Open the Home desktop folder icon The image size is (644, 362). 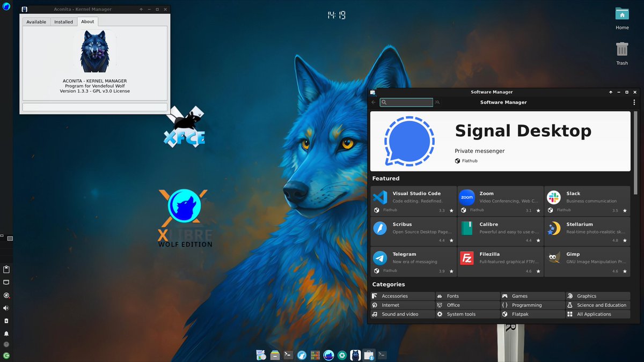coord(622,14)
